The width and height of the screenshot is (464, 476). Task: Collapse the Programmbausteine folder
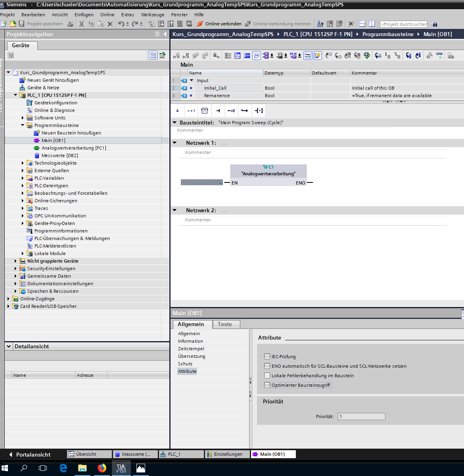pos(23,125)
